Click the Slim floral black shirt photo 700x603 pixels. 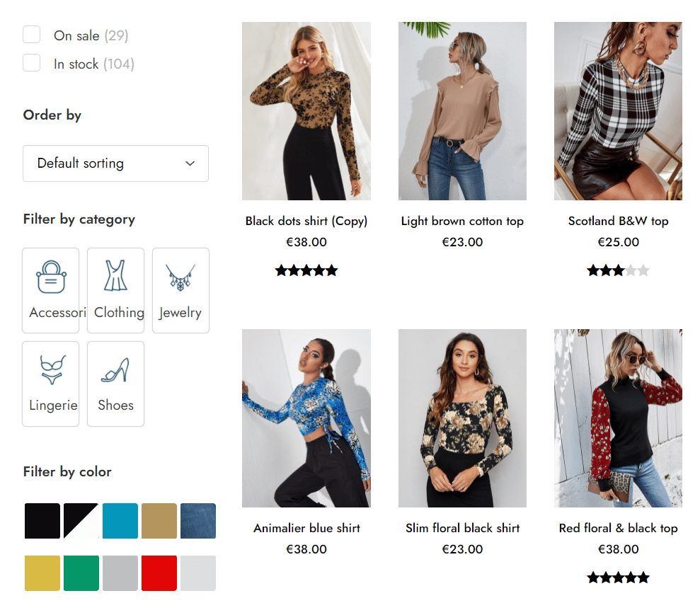pos(462,418)
